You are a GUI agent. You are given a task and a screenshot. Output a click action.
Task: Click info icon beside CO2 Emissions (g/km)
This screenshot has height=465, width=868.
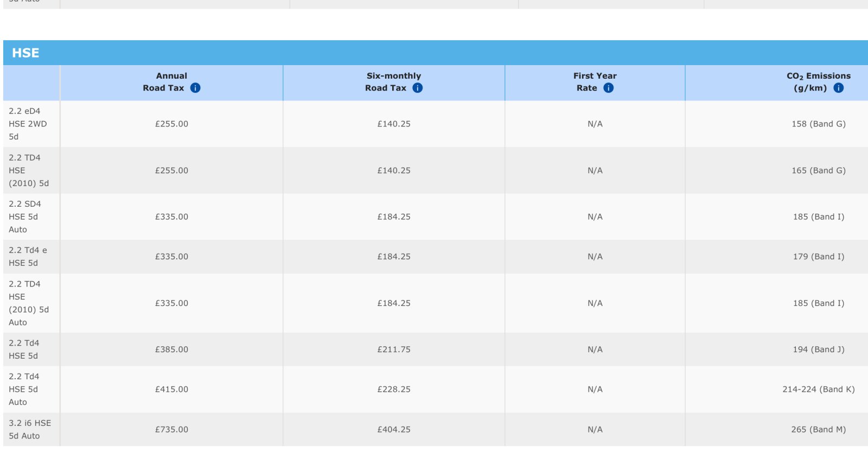point(838,88)
